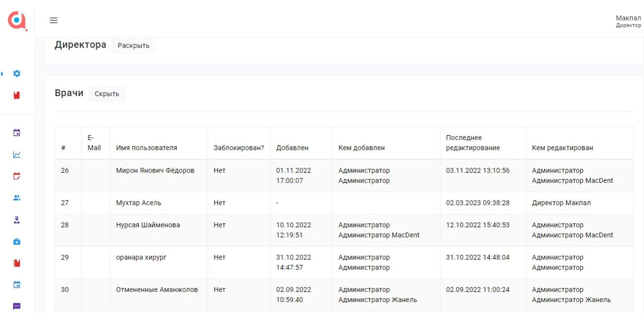644x319 pixels.
Task: Click the app logo in the sidebar
Action: (17, 20)
